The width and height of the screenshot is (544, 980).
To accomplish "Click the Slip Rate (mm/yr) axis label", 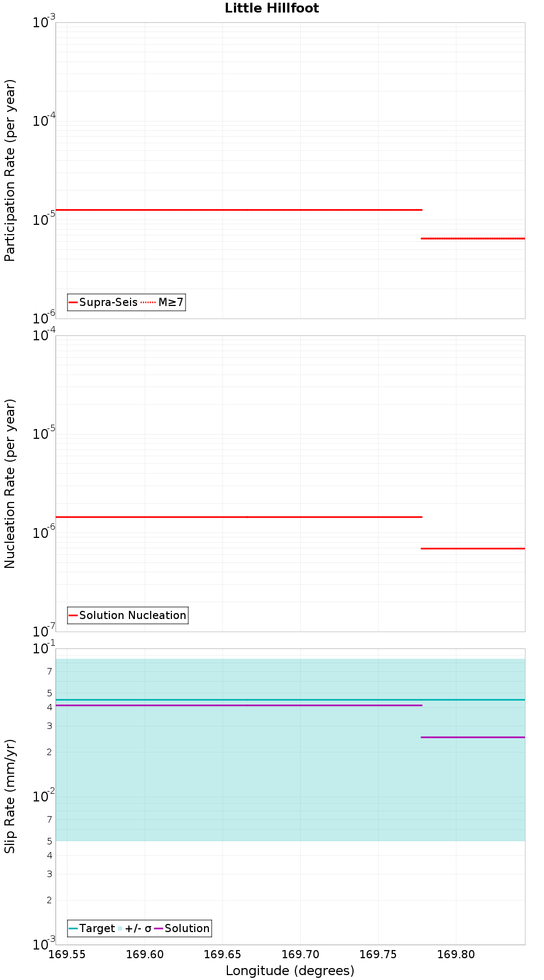I will click(x=10, y=796).
